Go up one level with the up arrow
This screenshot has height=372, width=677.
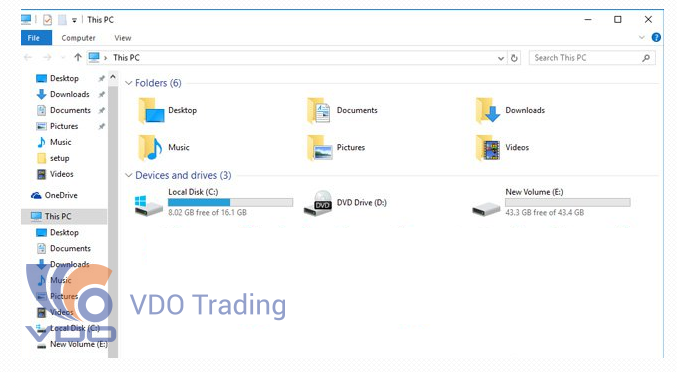78,57
